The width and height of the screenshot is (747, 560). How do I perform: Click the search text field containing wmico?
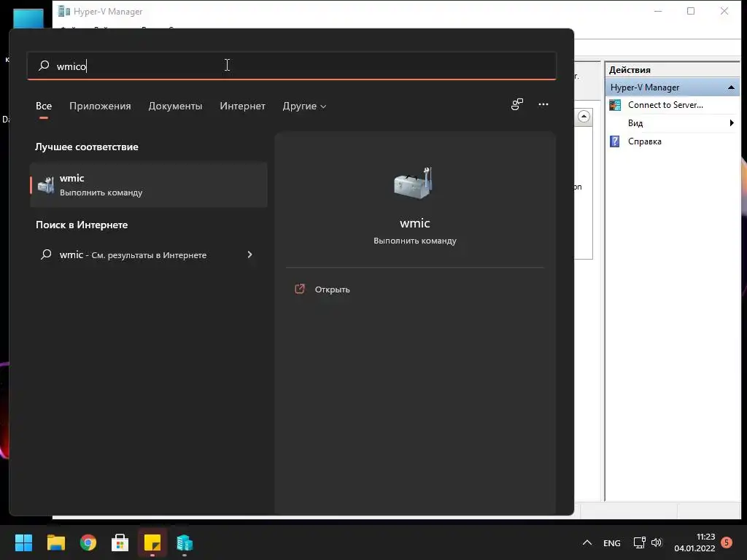tap(292, 66)
